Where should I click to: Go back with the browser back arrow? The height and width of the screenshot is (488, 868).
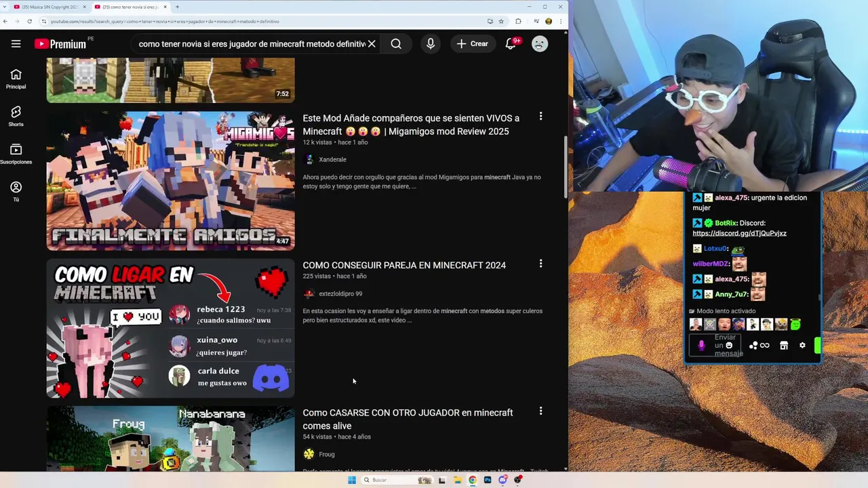[5, 21]
